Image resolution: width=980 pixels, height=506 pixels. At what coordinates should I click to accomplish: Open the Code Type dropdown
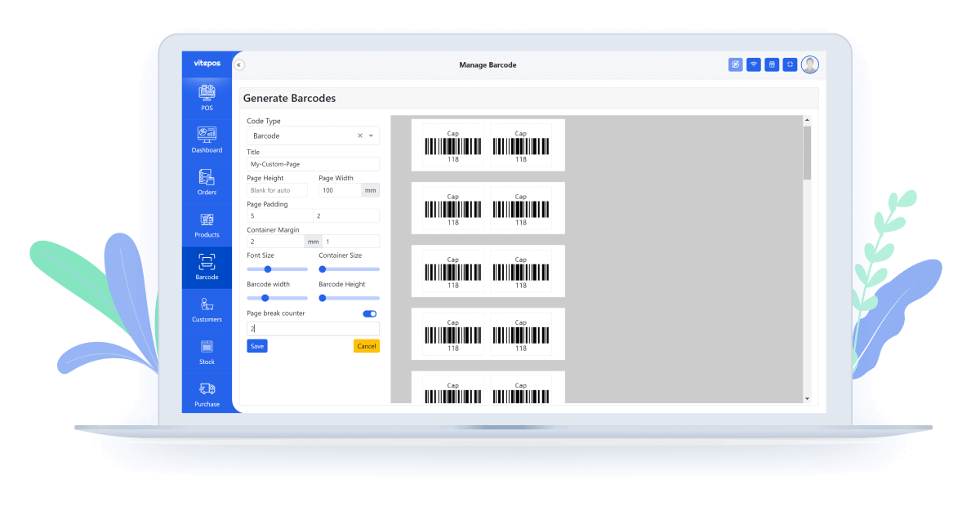373,135
